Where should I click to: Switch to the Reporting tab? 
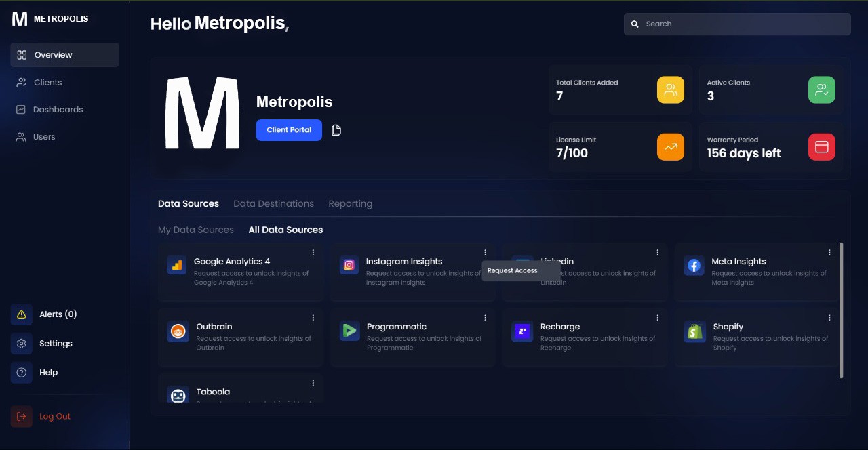350,203
